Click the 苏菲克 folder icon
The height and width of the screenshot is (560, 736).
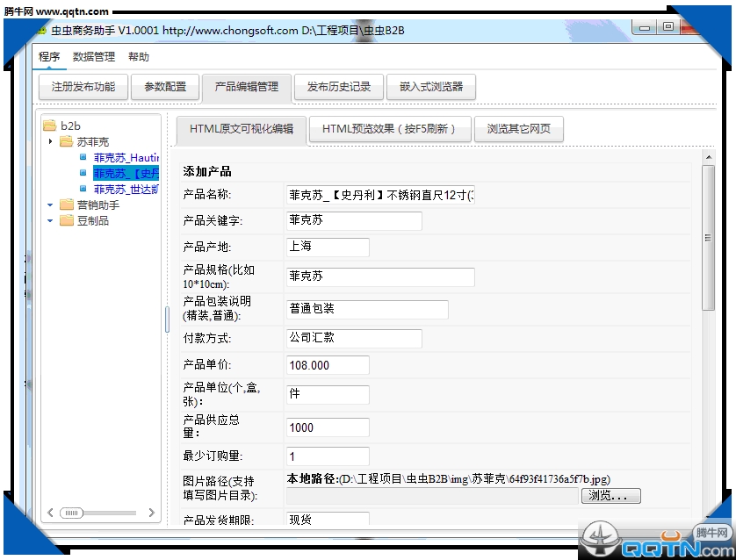click(x=66, y=141)
